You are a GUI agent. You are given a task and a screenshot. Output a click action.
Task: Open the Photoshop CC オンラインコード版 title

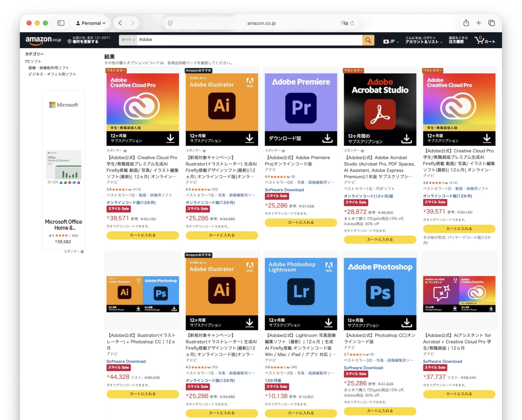[380, 338]
